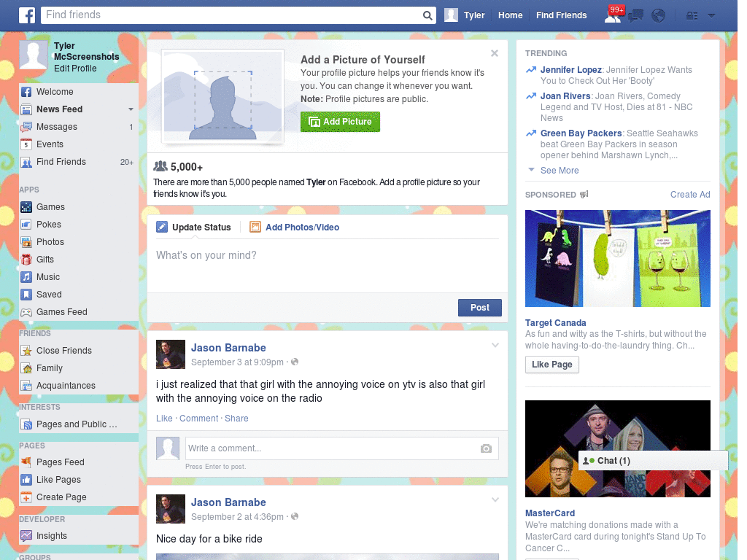Expand options arrow on September 3 post
Viewport: 747px width, 560px height.
pyautogui.click(x=495, y=346)
